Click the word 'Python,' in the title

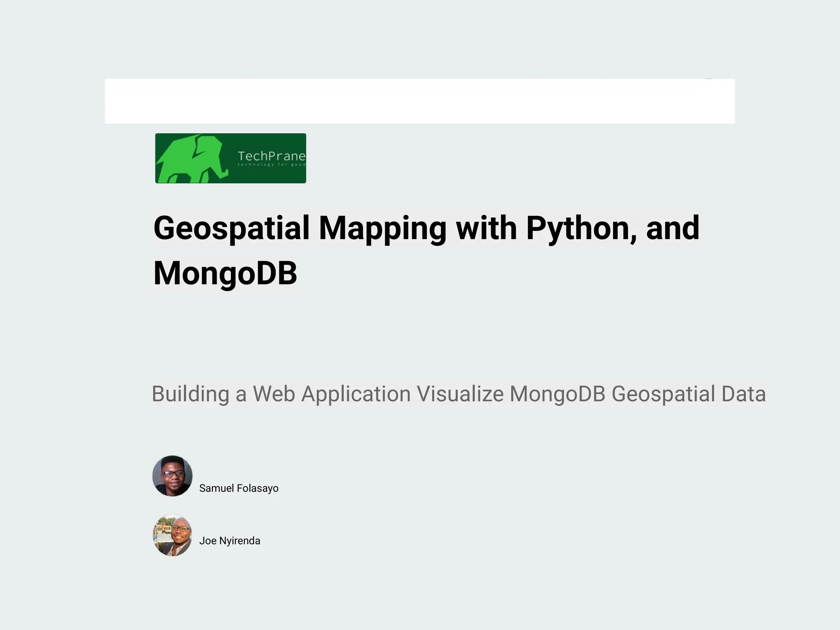point(581,228)
